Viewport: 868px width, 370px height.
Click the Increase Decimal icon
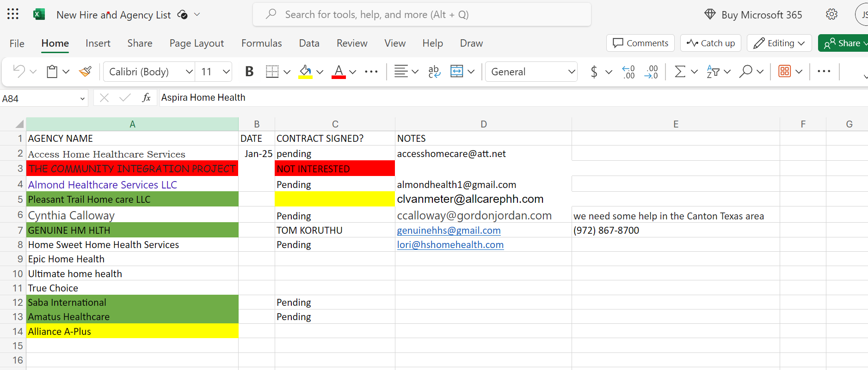(x=628, y=72)
